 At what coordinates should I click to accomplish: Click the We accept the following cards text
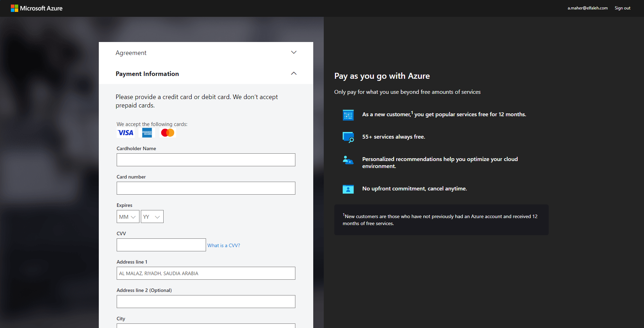152,124
